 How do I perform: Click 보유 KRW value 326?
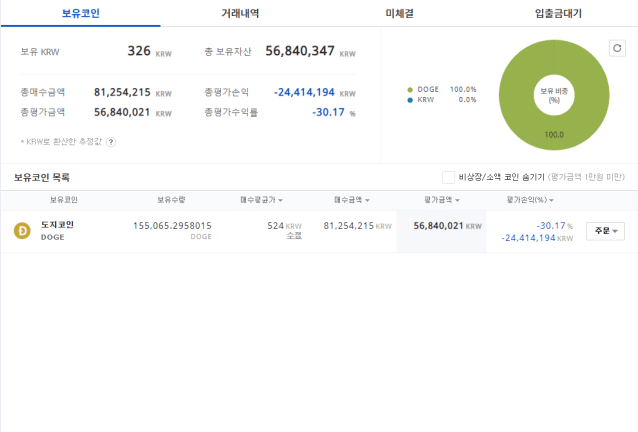(x=139, y=51)
